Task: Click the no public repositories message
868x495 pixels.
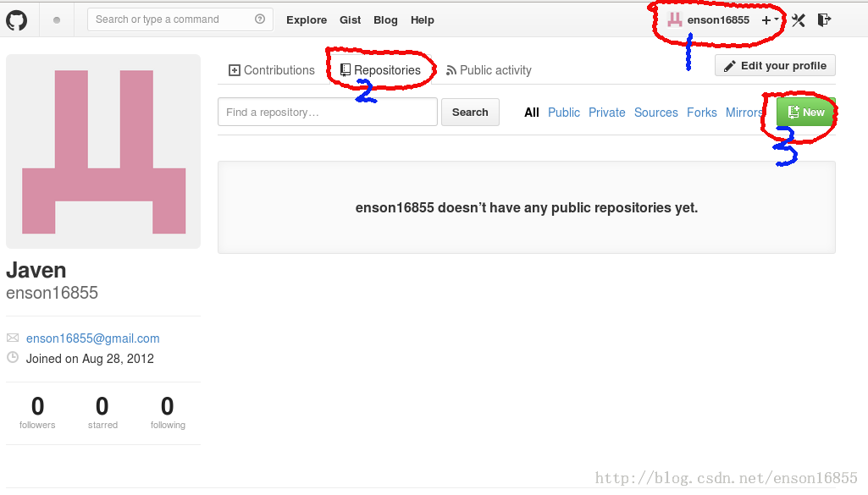Action: tap(527, 208)
